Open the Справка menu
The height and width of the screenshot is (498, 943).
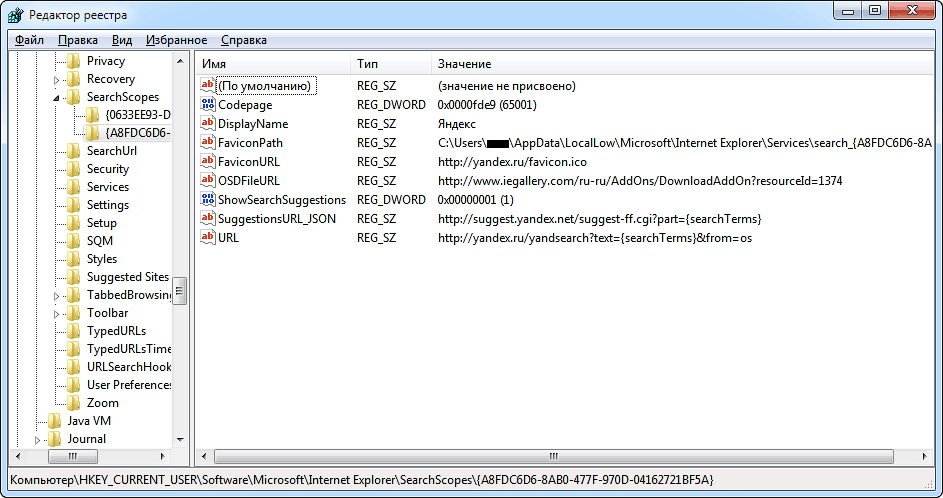pos(244,40)
